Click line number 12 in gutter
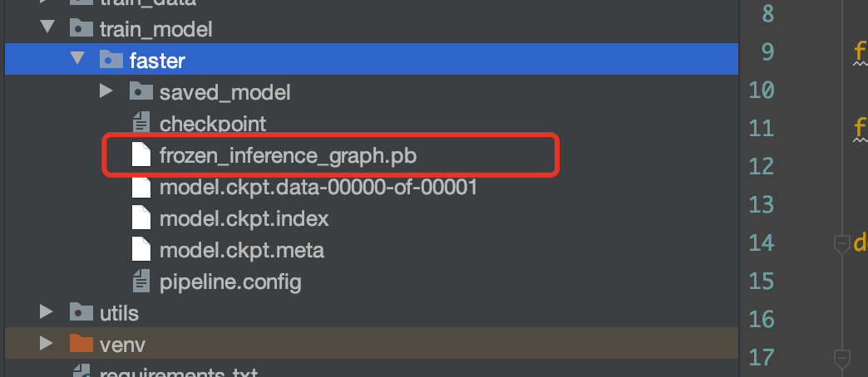The image size is (868, 377). pyautogui.click(x=761, y=166)
